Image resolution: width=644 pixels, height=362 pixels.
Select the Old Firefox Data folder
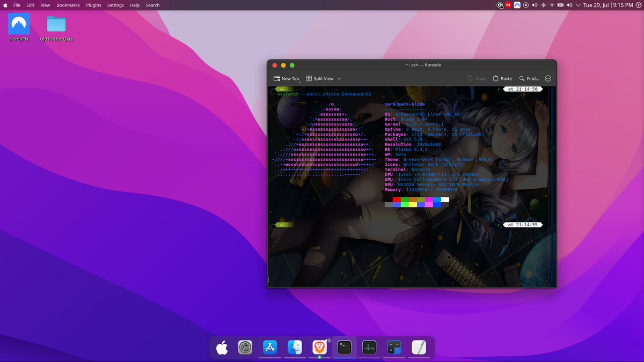coord(56,28)
